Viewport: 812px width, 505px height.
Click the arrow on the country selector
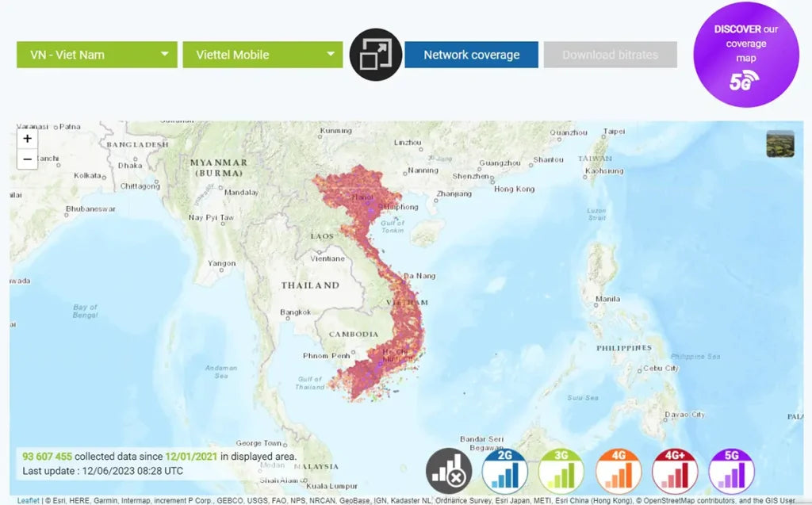click(164, 55)
